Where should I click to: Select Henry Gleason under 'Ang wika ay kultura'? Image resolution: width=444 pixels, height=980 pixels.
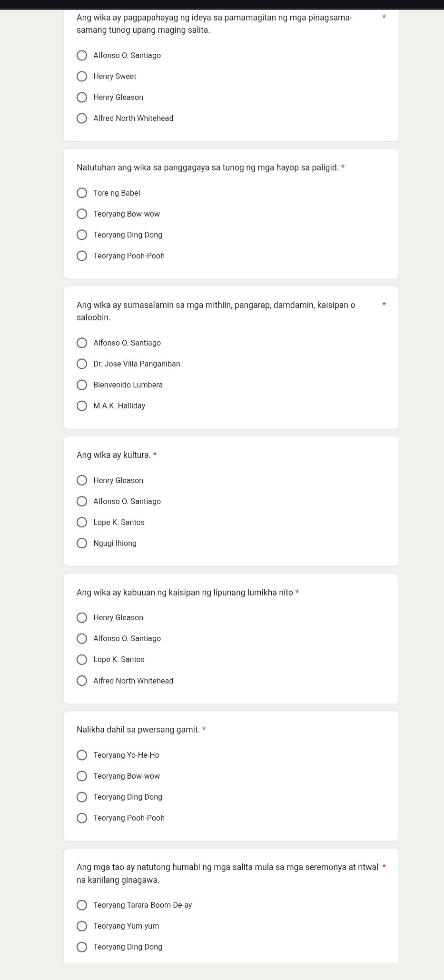(x=82, y=481)
